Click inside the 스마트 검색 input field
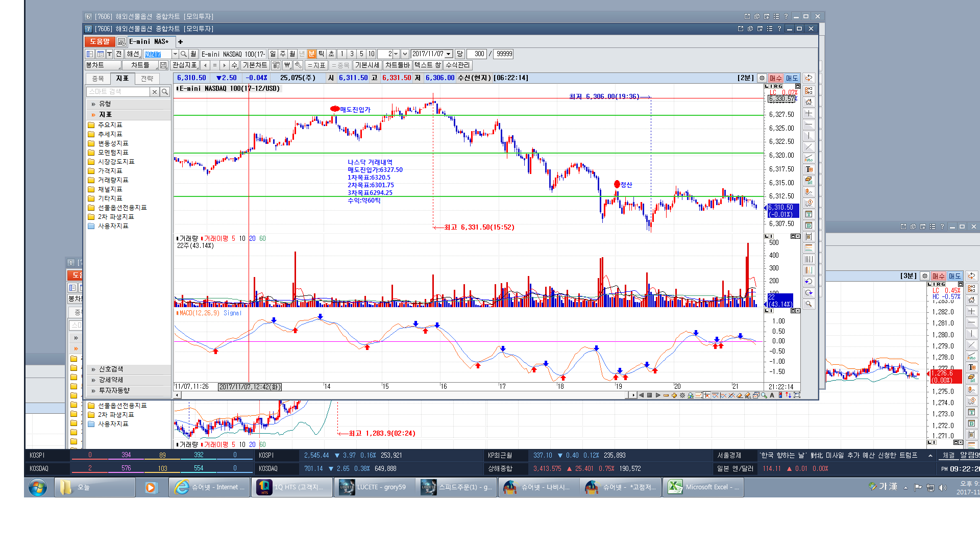This screenshot has height=551, width=980. 118,92
